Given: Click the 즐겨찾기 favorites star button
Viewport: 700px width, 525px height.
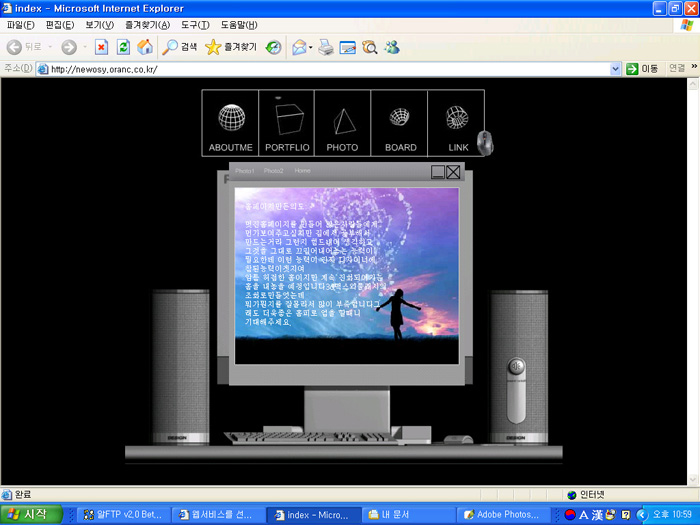Looking at the screenshot, I should tap(231, 47).
